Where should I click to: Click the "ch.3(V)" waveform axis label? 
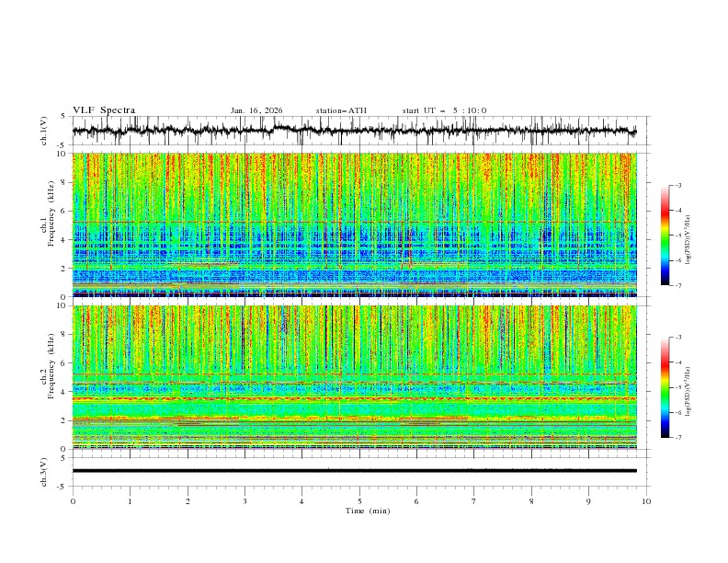(x=44, y=472)
